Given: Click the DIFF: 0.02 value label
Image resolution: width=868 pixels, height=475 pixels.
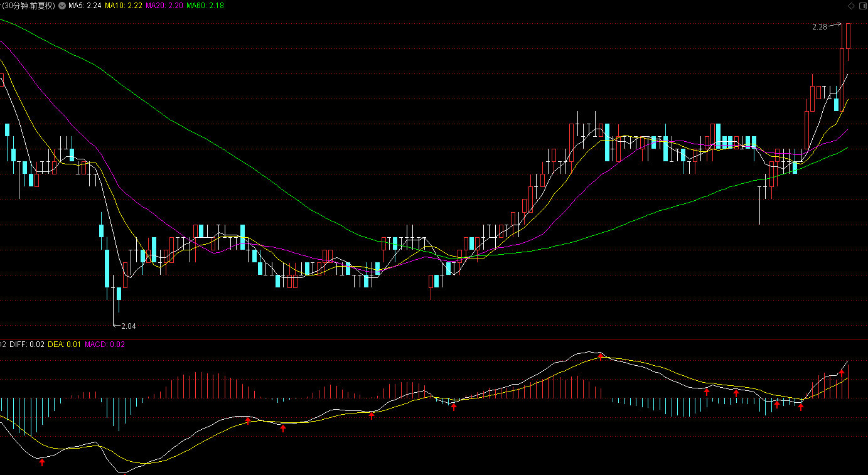Looking at the screenshot, I should 27,344.
